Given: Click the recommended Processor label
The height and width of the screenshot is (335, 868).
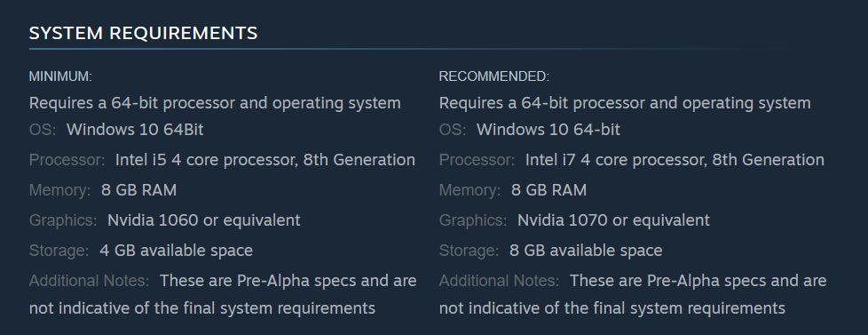Looking at the screenshot, I should click(477, 160).
